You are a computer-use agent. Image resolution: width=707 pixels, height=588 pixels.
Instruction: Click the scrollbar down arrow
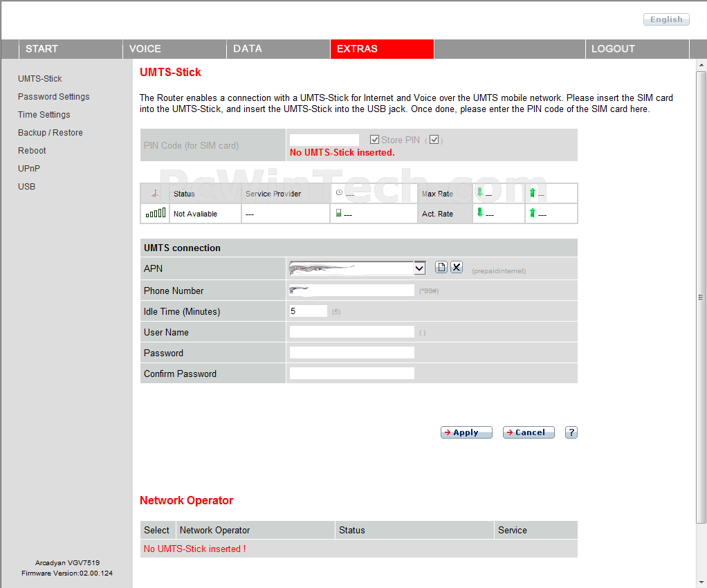[x=701, y=582]
